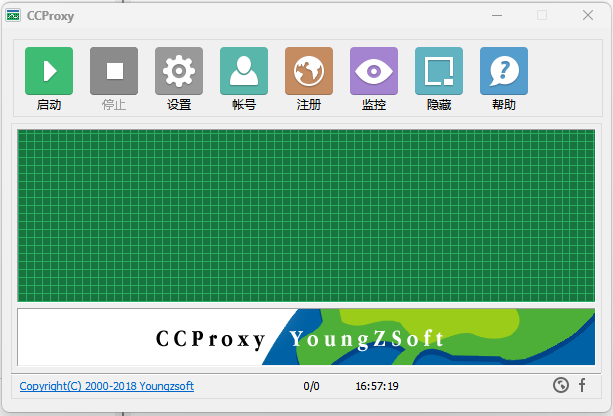Close the CCProxy window
Image resolution: width=613 pixels, height=416 pixels.
click(x=588, y=15)
